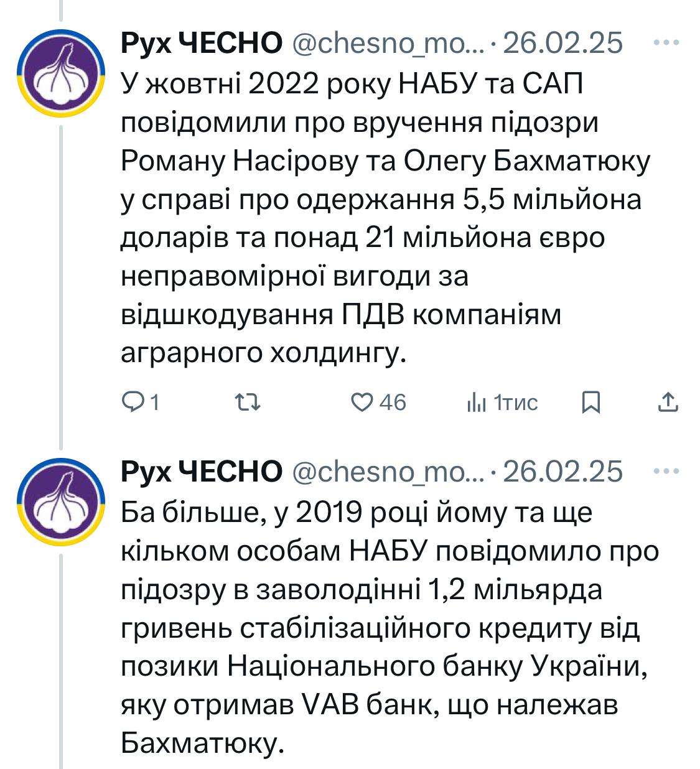700x769 pixels.
Task: Click the 46 likes counter
Action: coord(393,403)
